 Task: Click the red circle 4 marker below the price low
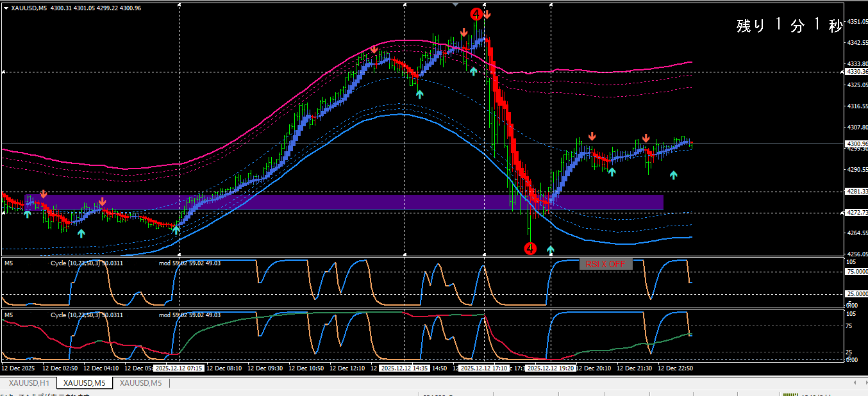click(x=530, y=248)
